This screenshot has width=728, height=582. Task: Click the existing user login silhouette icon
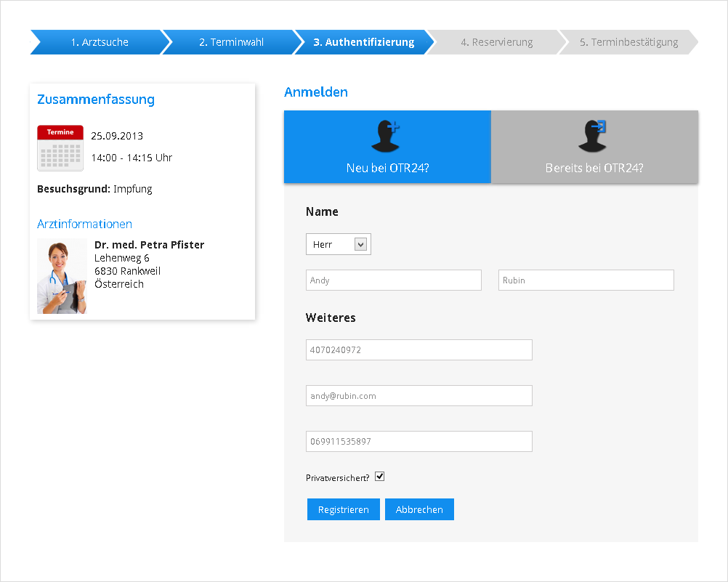pyautogui.click(x=593, y=137)
